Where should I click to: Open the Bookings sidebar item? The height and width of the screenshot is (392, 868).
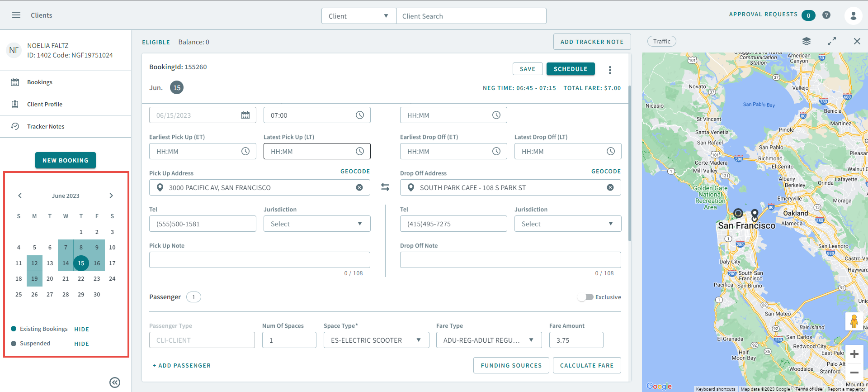click(40, 82)
